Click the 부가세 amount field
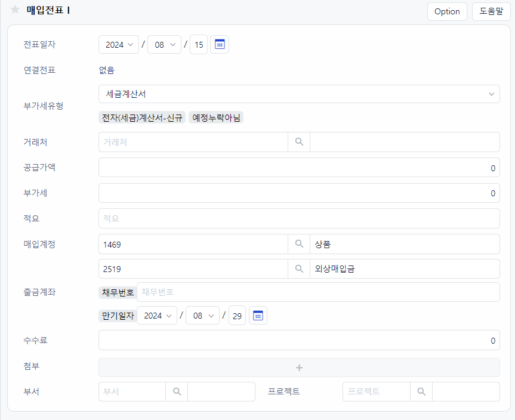 click(x=299, y=193)
